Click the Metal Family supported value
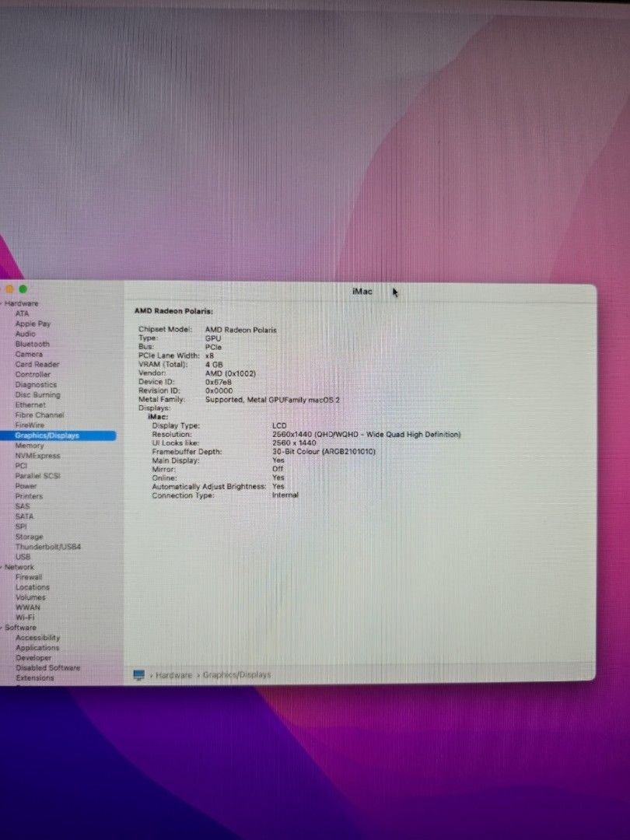630x840 pixels. 273,400
